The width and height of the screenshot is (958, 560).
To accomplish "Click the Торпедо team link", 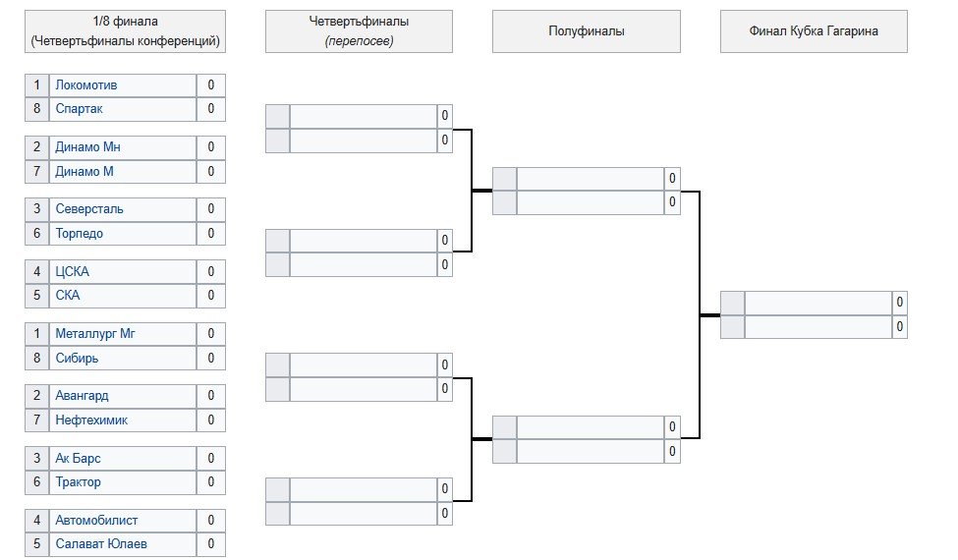I will [80, 234].
